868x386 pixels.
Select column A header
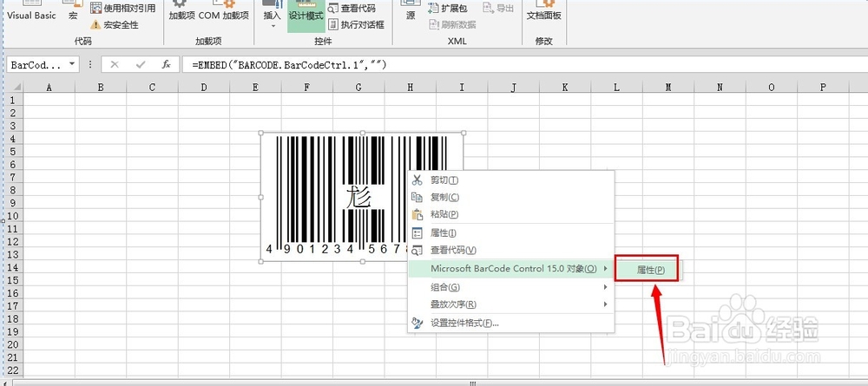point(49,87)
